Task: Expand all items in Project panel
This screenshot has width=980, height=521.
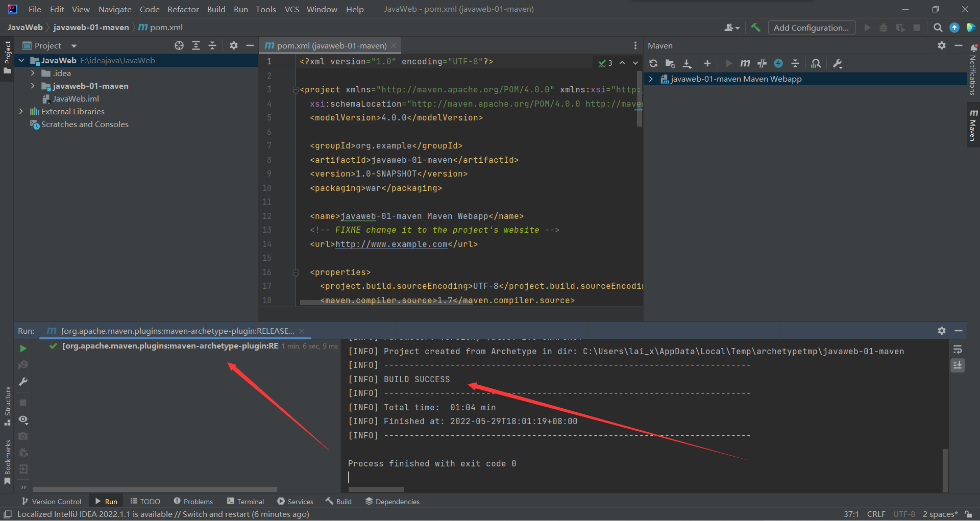Action: click(x=196, y=45)
